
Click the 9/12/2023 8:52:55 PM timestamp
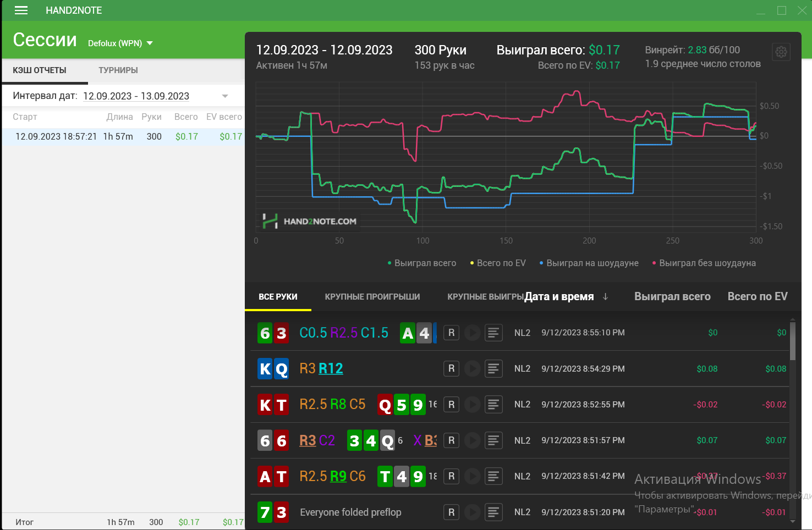583,405
